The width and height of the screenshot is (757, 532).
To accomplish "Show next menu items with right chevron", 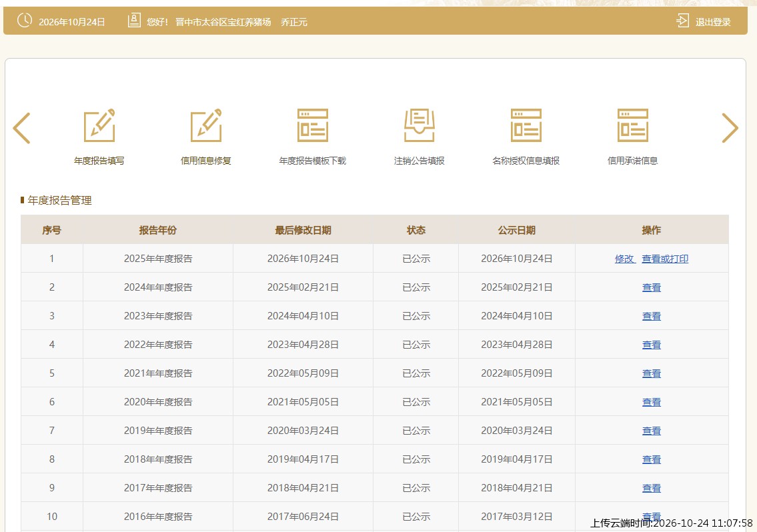I will point(730,128).
